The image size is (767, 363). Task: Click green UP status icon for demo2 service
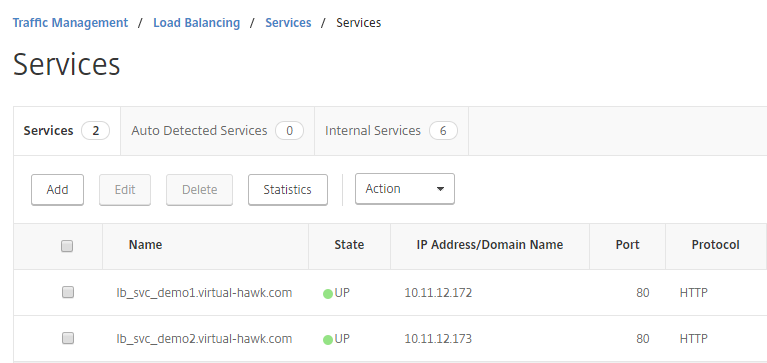(x=328, y=340)
